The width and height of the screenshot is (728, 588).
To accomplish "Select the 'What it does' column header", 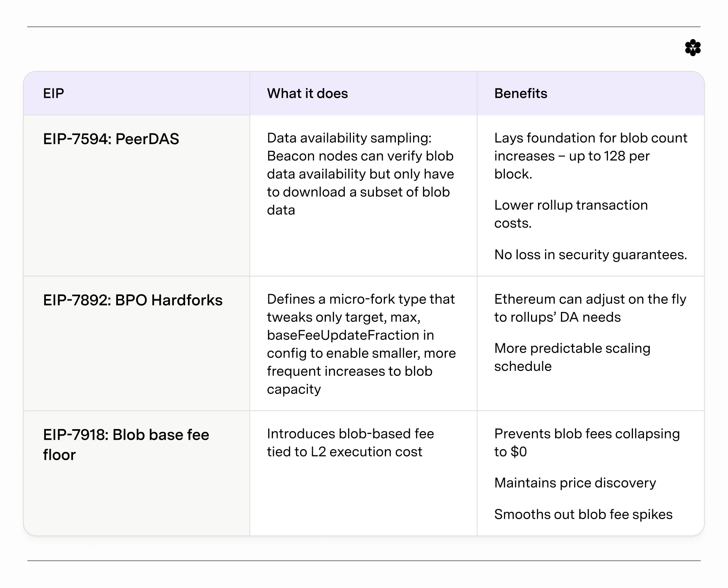I will click(x=307, y=93).
